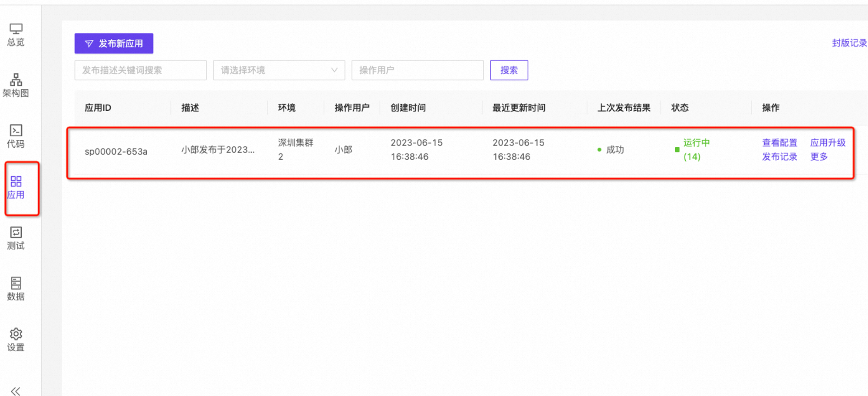View configuration via 查看配置 link
The image size is (868, 396).
pos(779,142)
